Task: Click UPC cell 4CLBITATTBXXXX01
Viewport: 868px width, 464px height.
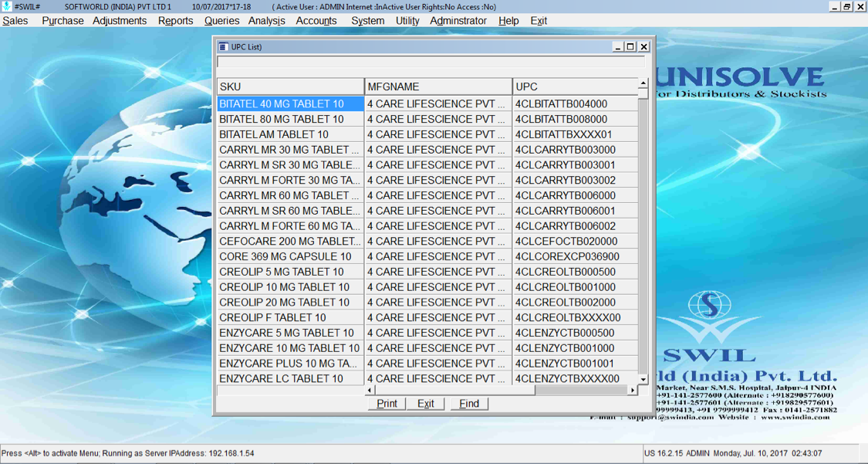Action: click(x=576, y=134)
